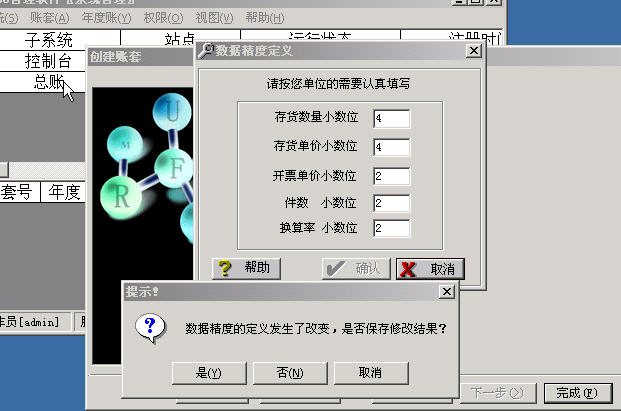621x411 pixels.
Task: Click the 子系统 column header
Action: point(59,39)
